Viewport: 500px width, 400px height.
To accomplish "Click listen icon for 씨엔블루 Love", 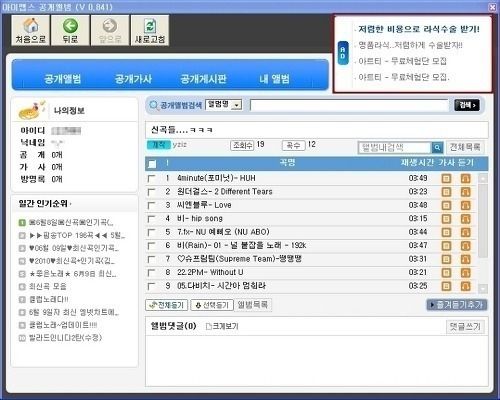I will click(466, 205).
